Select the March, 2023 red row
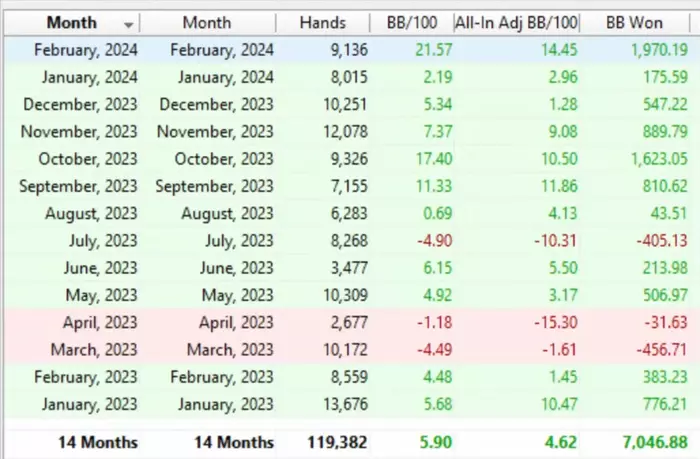This screenshot has width=700, height=459. [x=352, y=350]
